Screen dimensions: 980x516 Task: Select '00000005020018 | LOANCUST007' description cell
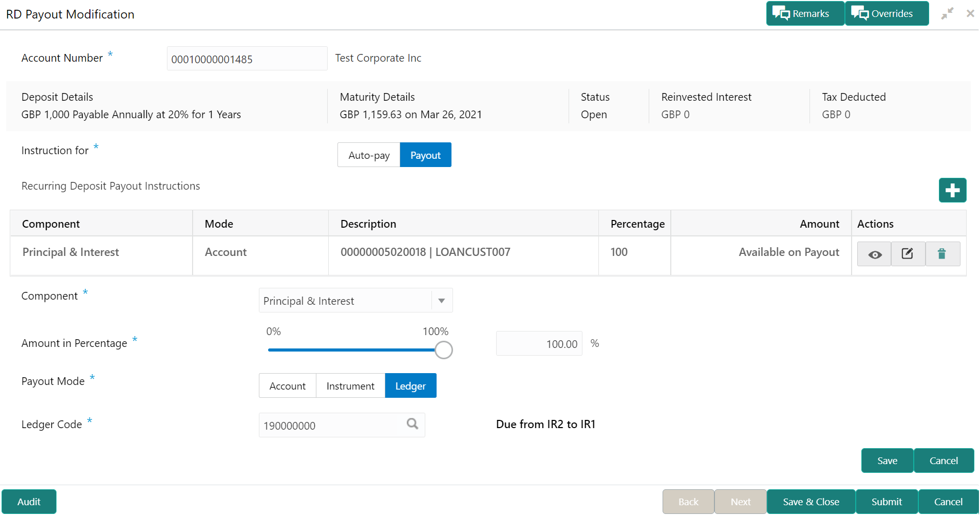[463, 255]
